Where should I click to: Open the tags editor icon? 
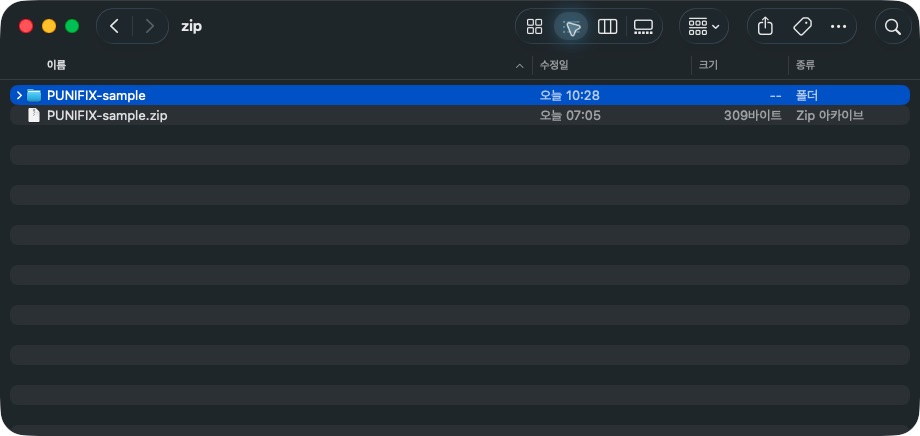coord(802,26)
